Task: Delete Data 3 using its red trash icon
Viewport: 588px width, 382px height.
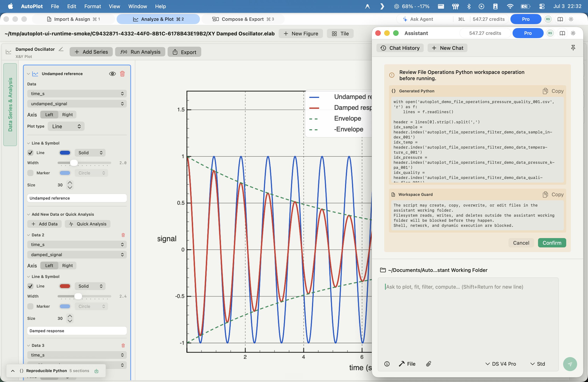Action: pos(123,345)
